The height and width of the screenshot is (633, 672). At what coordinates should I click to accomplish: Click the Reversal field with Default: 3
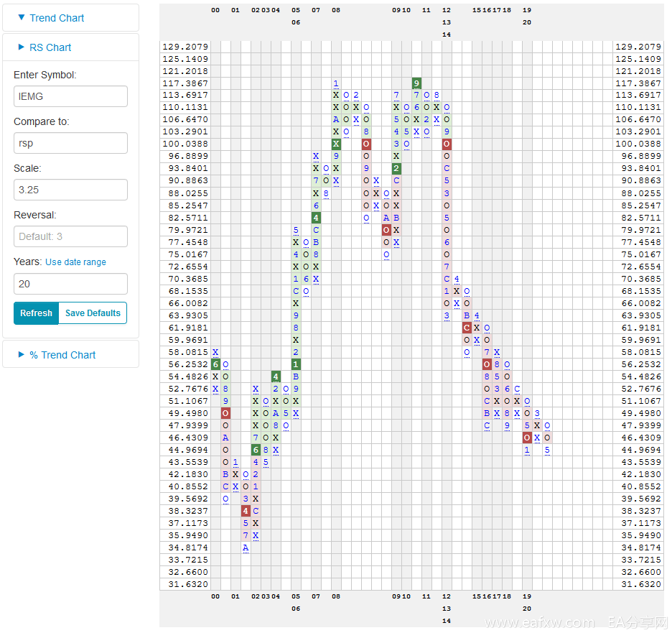pyautogui.click(x=70, y=236)
